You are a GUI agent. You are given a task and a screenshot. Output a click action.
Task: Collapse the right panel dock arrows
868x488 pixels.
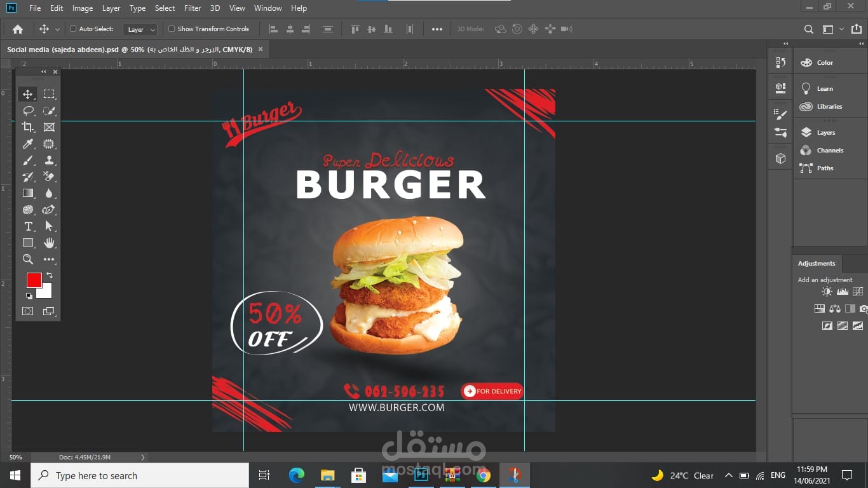point(860,44)
